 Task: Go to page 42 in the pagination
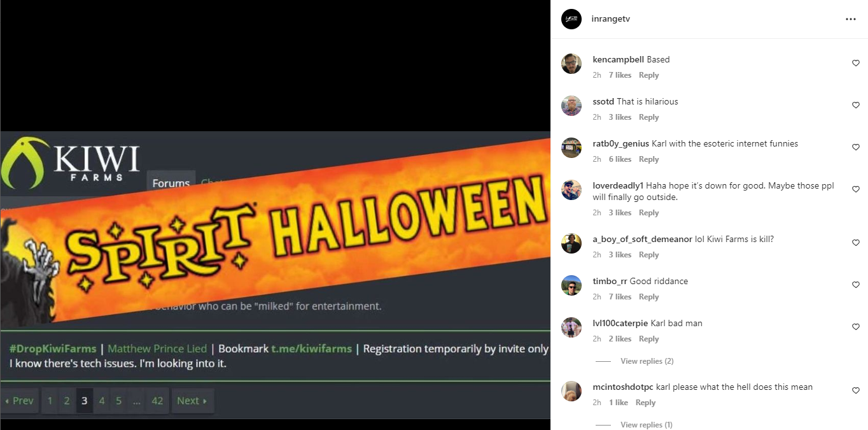(157, 401)
